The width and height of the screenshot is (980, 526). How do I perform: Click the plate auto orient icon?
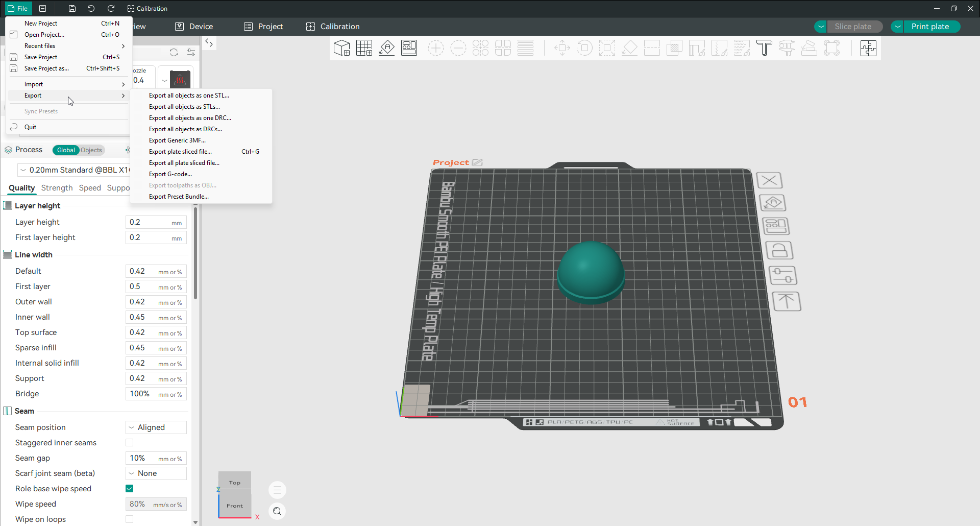coord(773,203)
